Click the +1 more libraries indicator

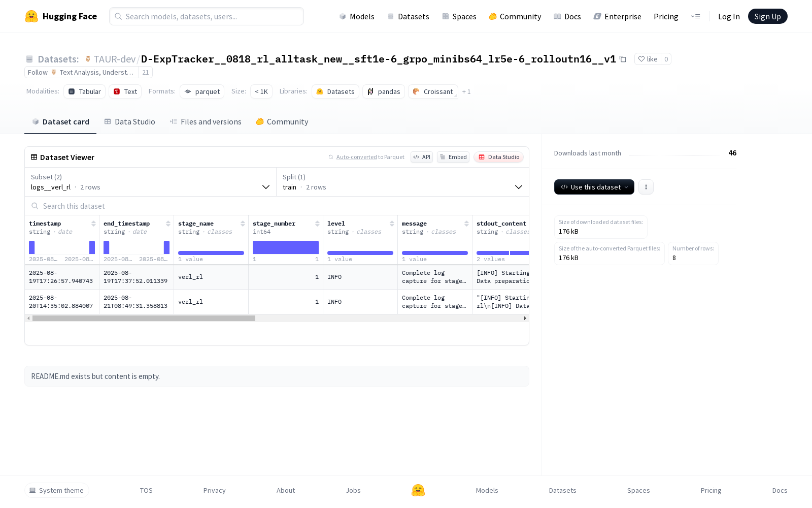466,91
